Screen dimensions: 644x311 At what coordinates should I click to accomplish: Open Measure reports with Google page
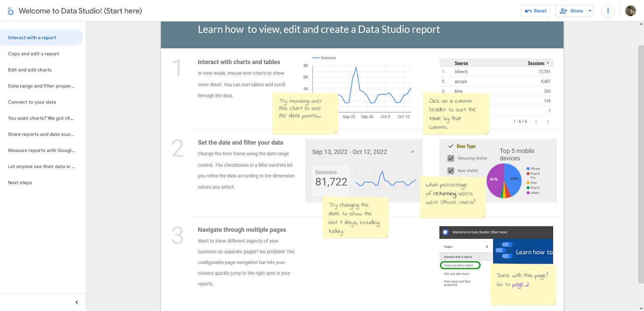pyautogui.click(x=41, y=150)
